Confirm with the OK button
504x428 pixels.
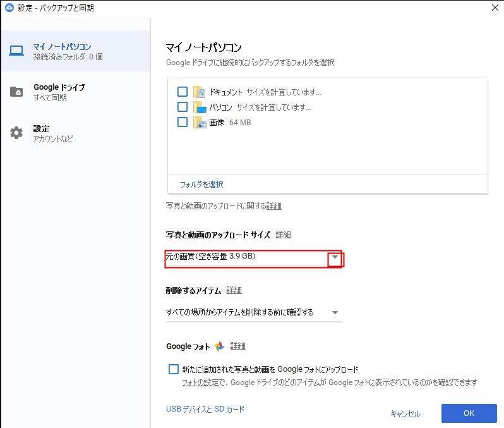coord(469,413)
